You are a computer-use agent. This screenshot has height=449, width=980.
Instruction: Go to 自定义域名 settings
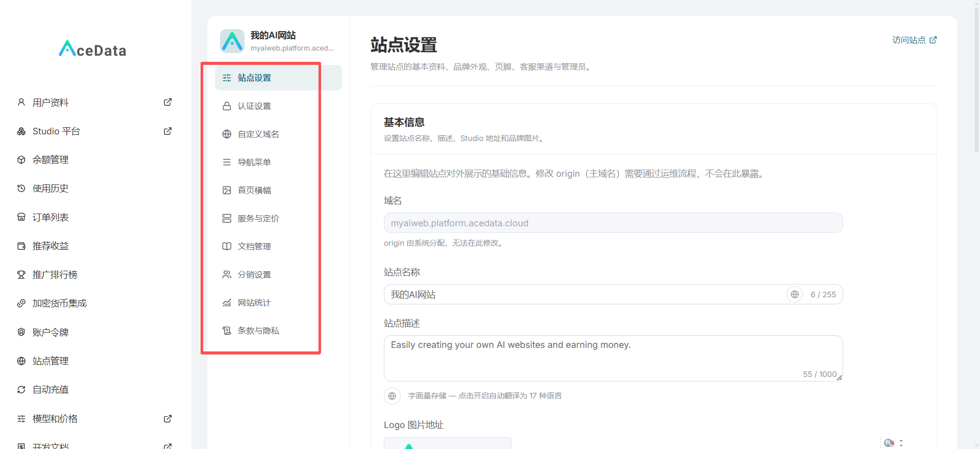pyautogui.click(x=278, y=134)
